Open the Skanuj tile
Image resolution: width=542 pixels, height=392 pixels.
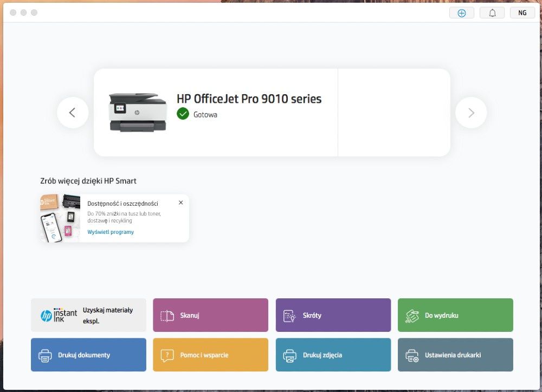210,315
